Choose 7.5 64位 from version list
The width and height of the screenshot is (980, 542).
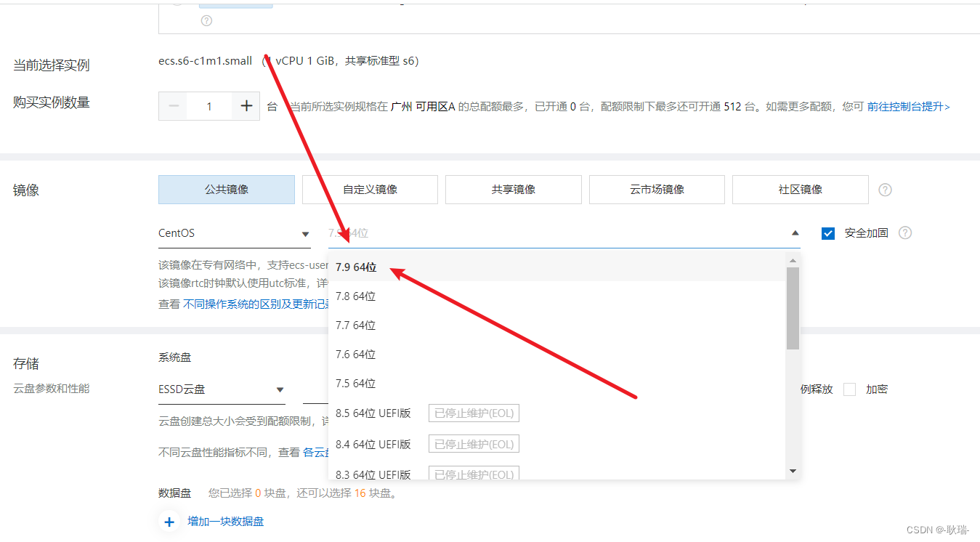556,384
